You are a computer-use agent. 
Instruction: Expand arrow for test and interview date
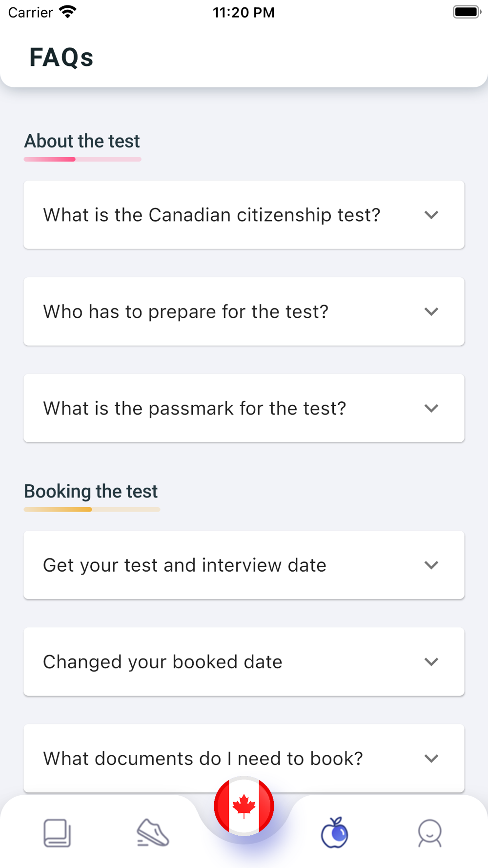tap(431, 565)
